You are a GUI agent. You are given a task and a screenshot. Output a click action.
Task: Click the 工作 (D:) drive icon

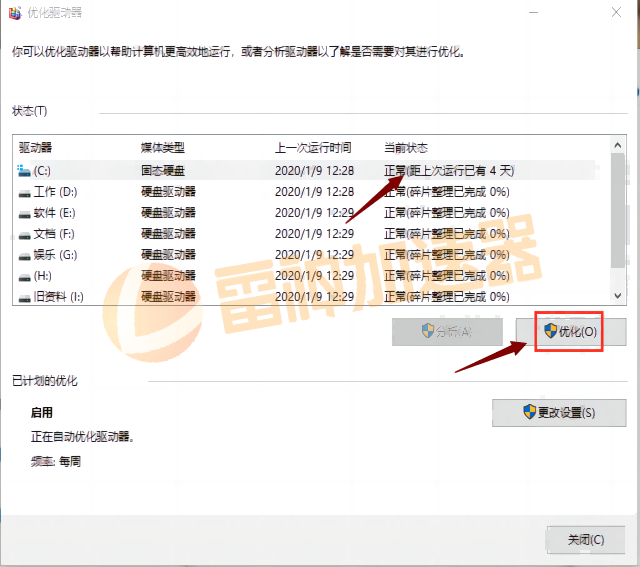coord(25,192)
